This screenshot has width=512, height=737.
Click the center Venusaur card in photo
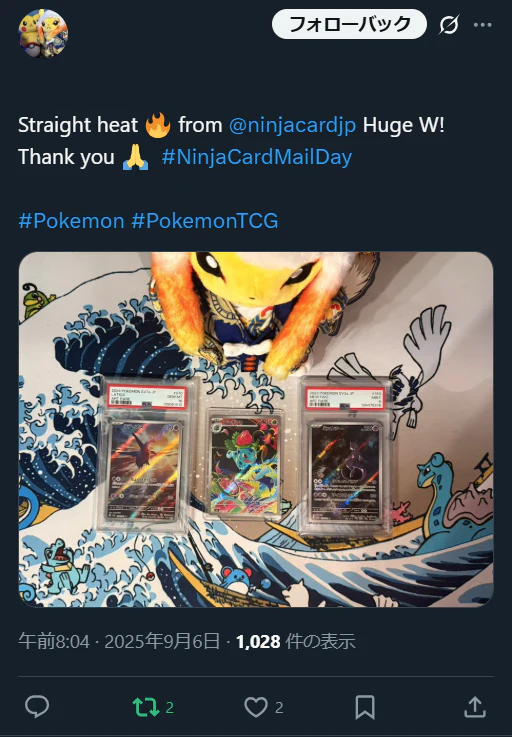point(244,463)
